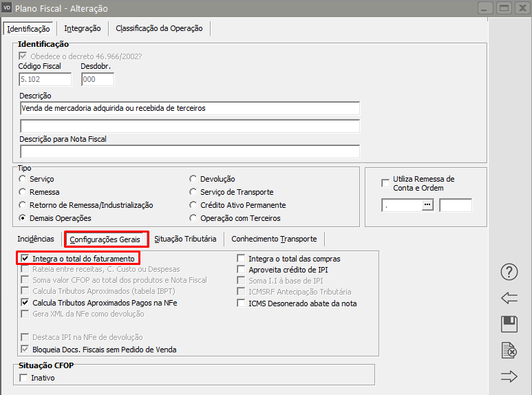Click the Descrição para Nota Fiscal field

190,151
